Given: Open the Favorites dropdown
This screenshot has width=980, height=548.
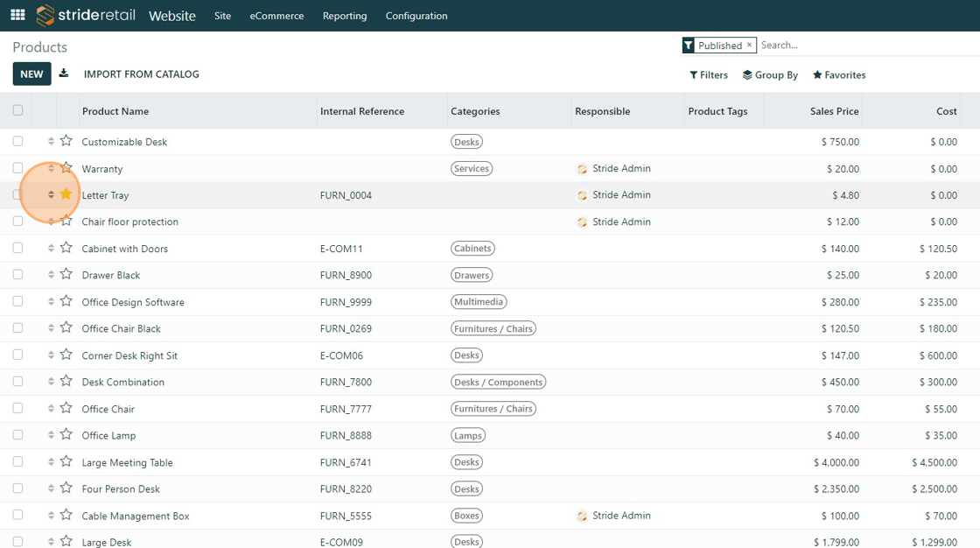Looking at the screenshot, I should pos(839,75).
